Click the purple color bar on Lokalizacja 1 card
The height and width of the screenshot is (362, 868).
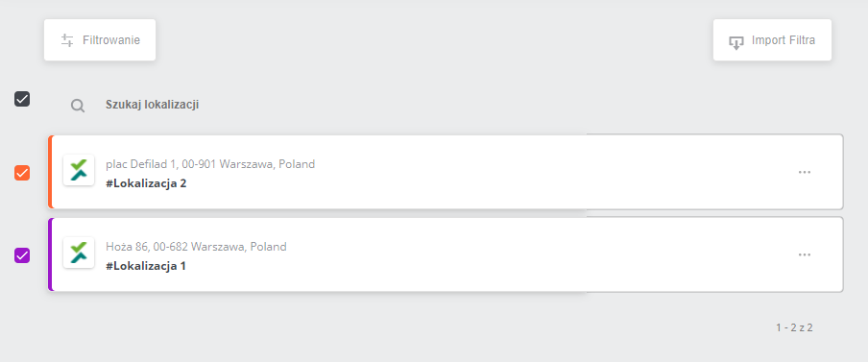click(x=50, y=254)
